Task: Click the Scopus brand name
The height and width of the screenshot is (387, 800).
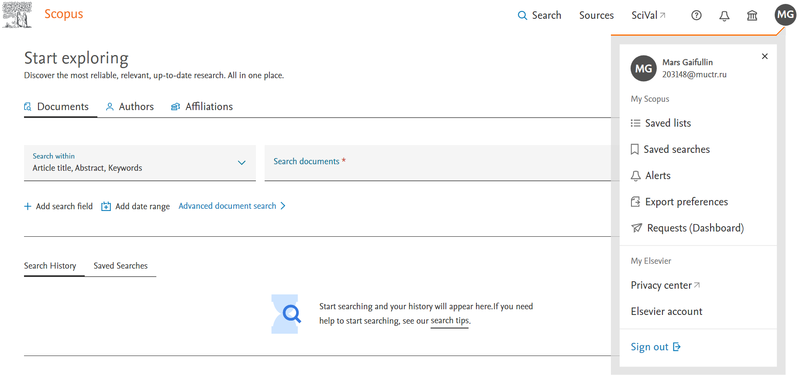Action: tap(63, 14)
